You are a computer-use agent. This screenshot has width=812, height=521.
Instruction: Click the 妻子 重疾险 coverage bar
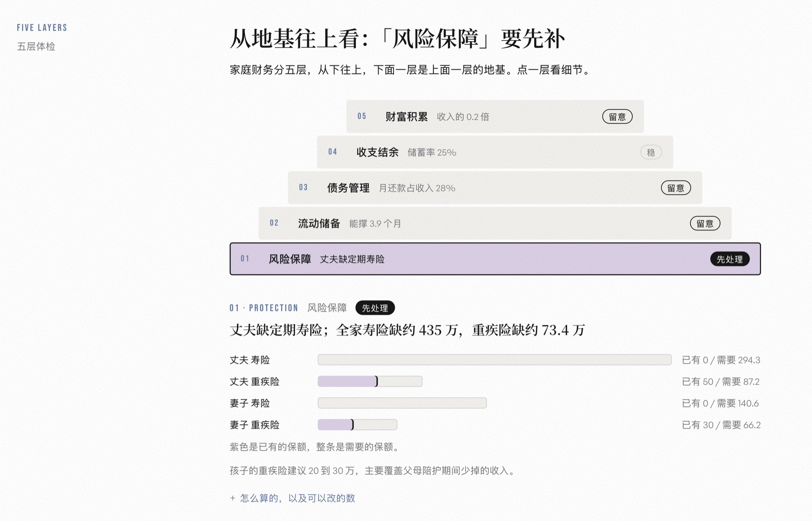point(357,425)
